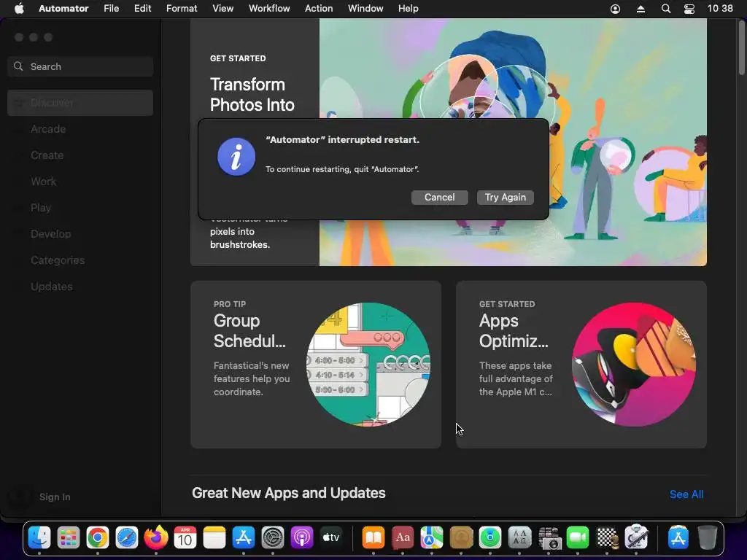Select Play in the sidebar
The image size is (747, 560).
click(80, 208)
